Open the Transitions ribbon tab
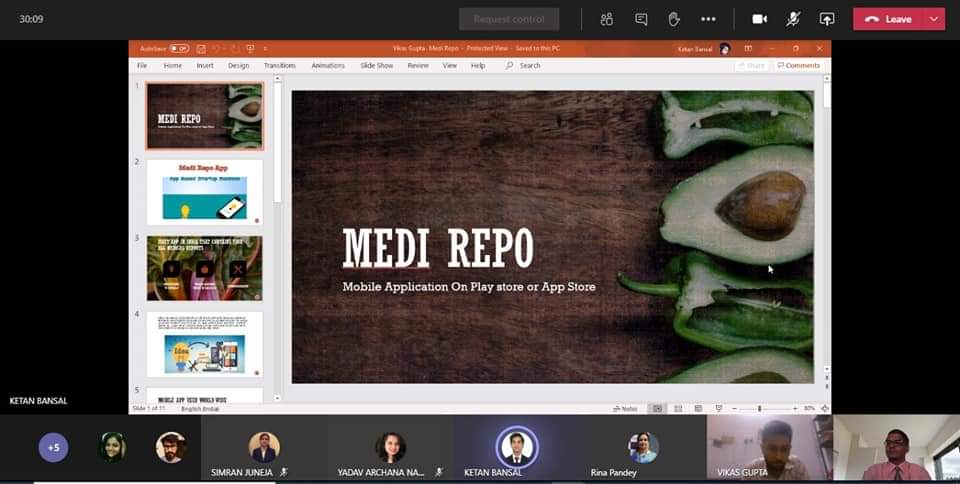Viewport: 960px width, 484px height. pos(280,65)
